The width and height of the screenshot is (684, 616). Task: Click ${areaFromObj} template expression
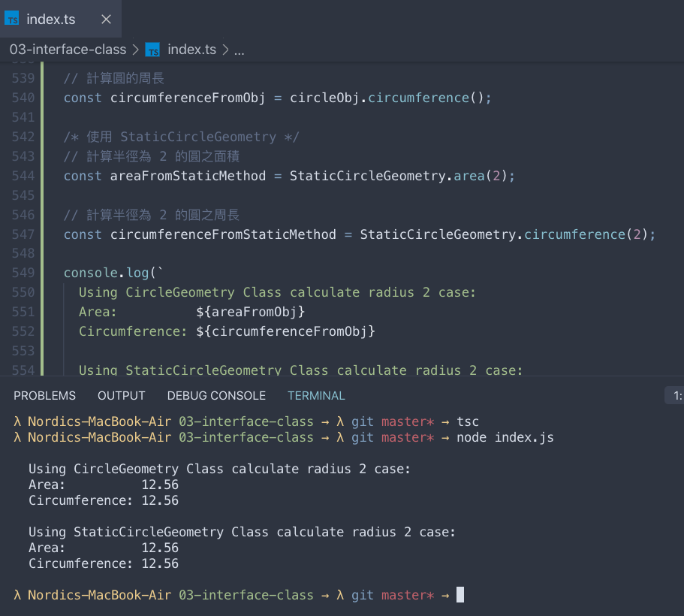point(250,312)
